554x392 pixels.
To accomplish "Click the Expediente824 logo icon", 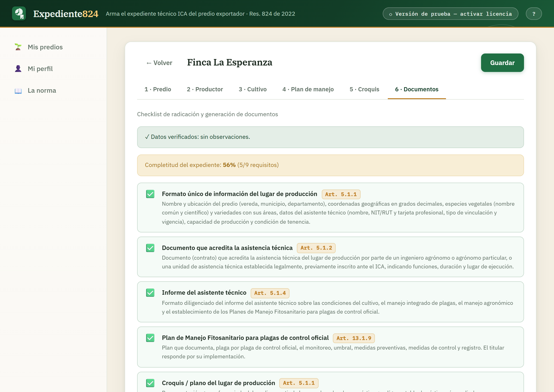I will pos(19,14).
